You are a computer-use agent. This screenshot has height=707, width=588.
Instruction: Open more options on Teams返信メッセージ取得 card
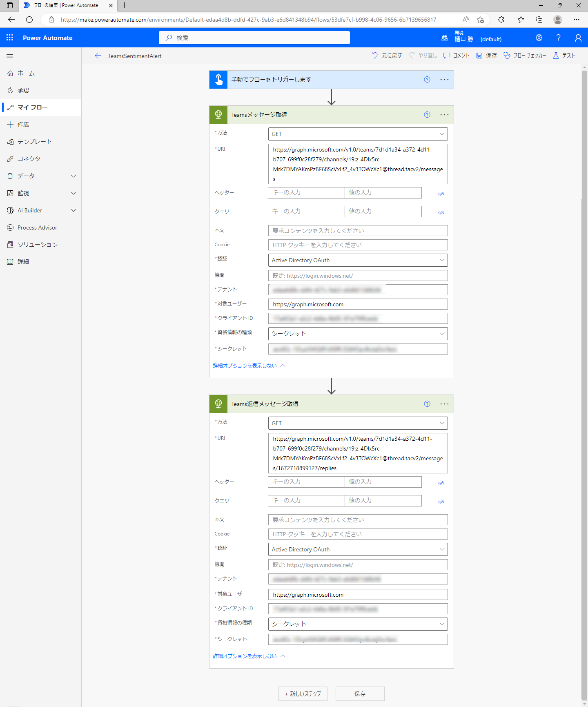(444, 404)
